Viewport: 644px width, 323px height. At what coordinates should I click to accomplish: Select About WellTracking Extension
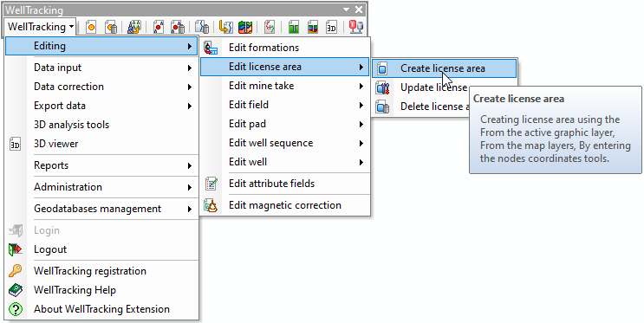[x=102, y=308]
